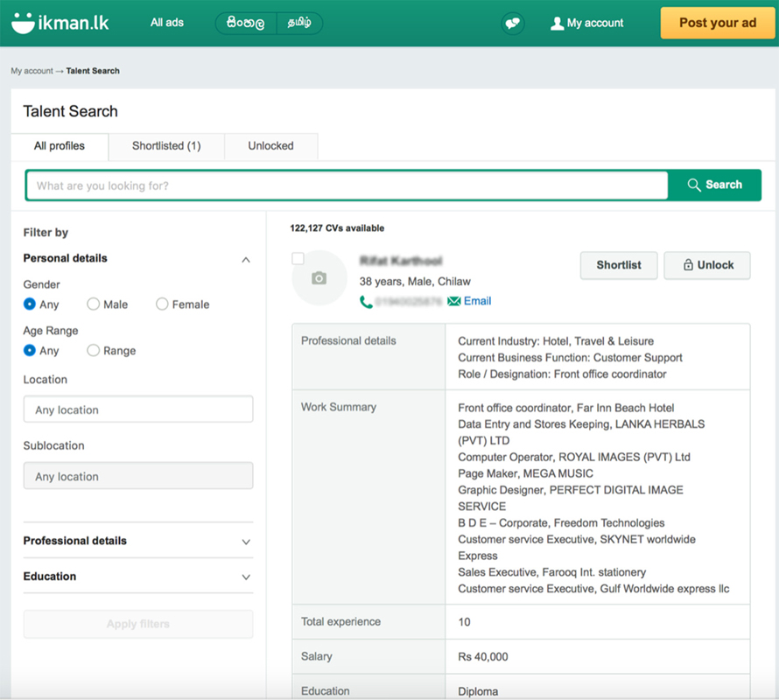Click the ikman.lk logo
This screenshot has height=700, width=779.
60,23
